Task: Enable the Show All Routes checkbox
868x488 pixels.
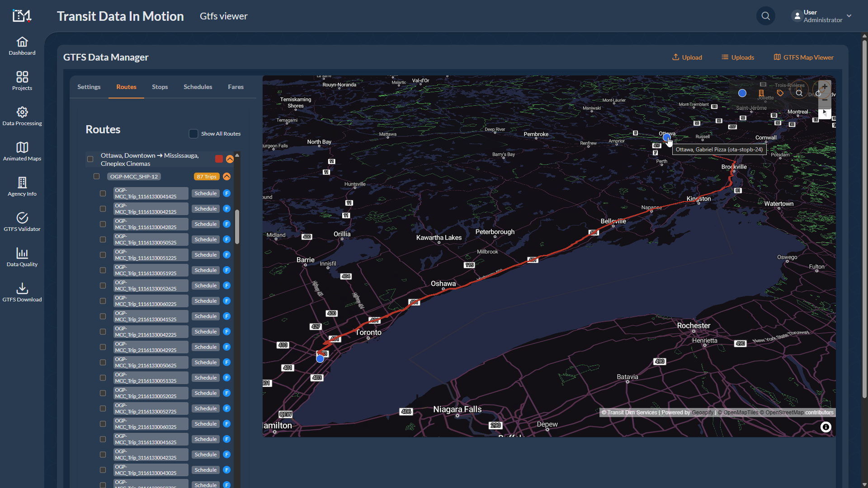Action: pyautogui.click(x=193, y=133)
